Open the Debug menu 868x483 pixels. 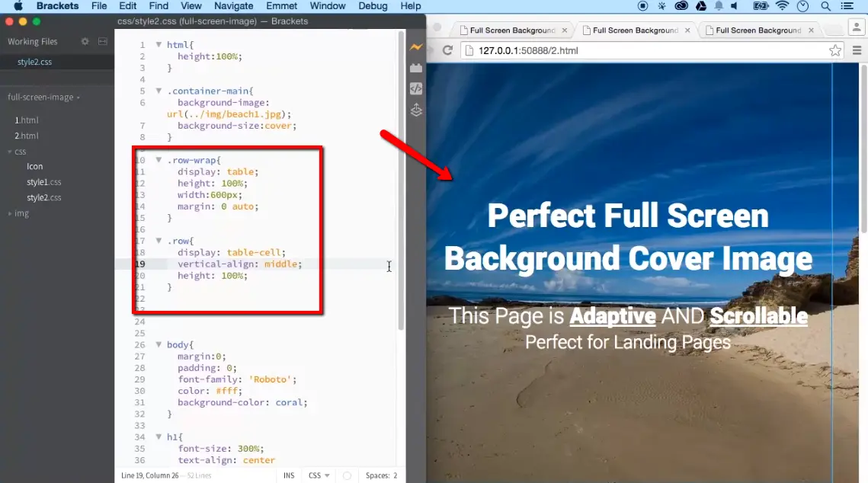pos(373,6)
